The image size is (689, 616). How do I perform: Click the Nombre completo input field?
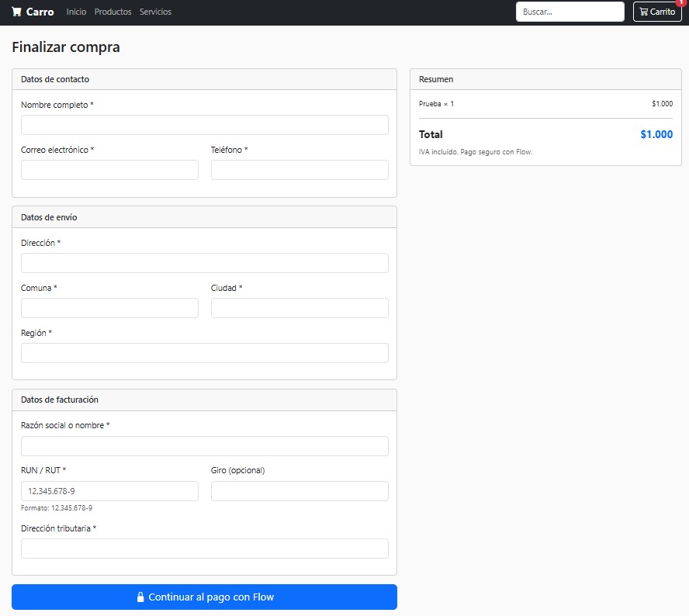[x=205, y=125]
